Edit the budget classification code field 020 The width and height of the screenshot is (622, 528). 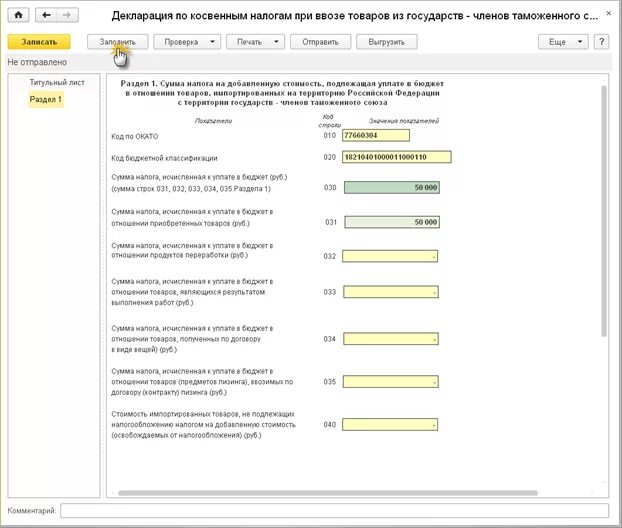click(x=397, y=157)
